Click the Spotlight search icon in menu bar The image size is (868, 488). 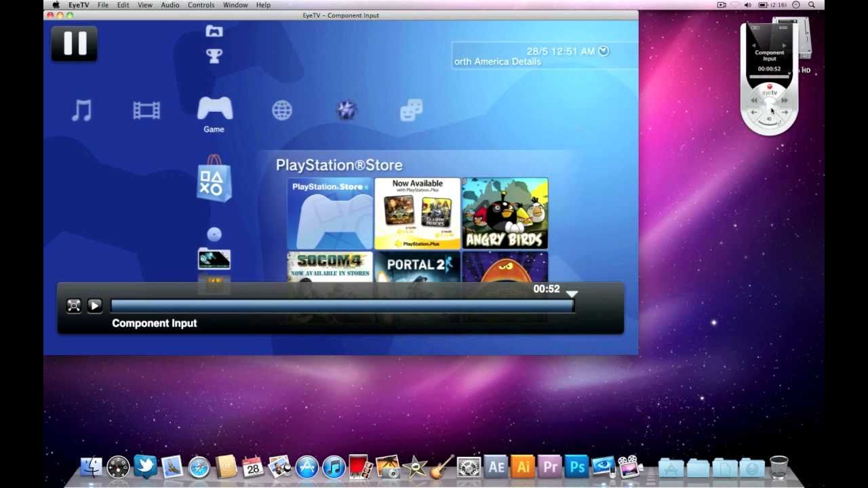pyautogui.click(x=811, y=5)
